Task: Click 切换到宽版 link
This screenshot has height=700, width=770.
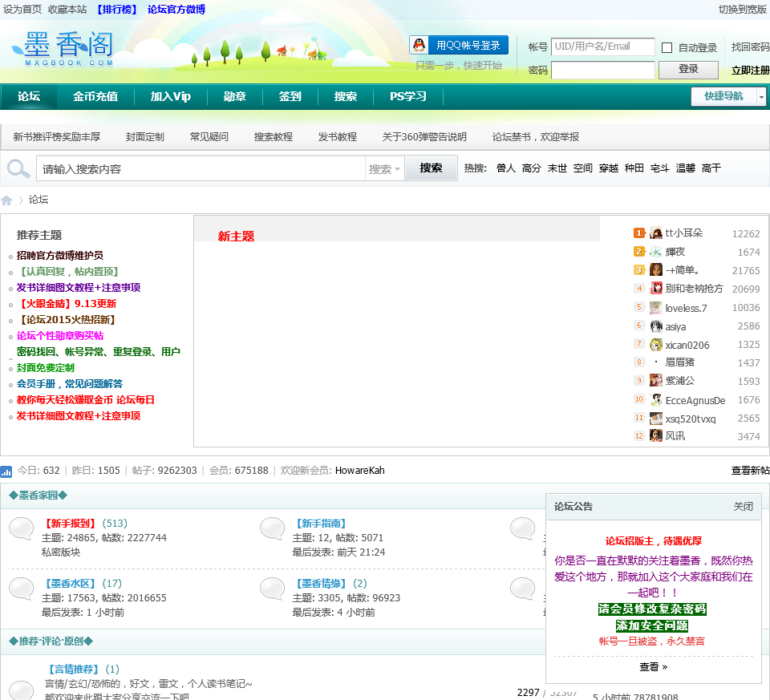Action: 743,10
